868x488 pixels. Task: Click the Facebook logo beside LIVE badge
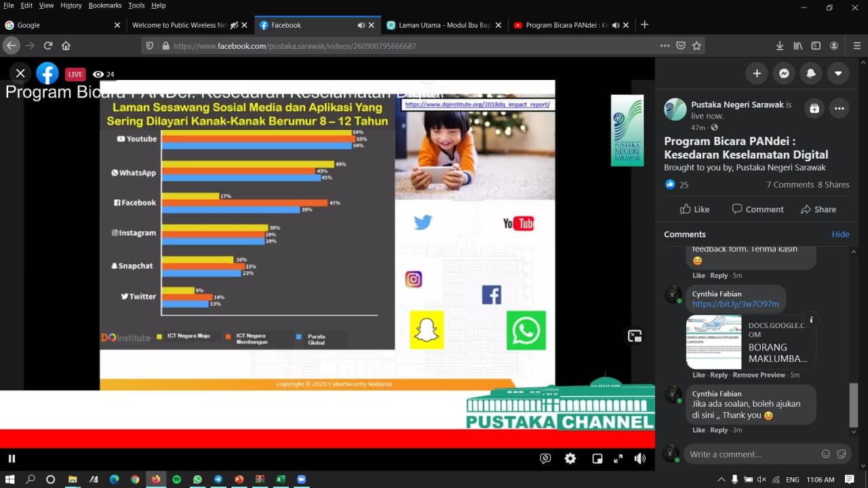pyautogui.click(x=47, y=73)
